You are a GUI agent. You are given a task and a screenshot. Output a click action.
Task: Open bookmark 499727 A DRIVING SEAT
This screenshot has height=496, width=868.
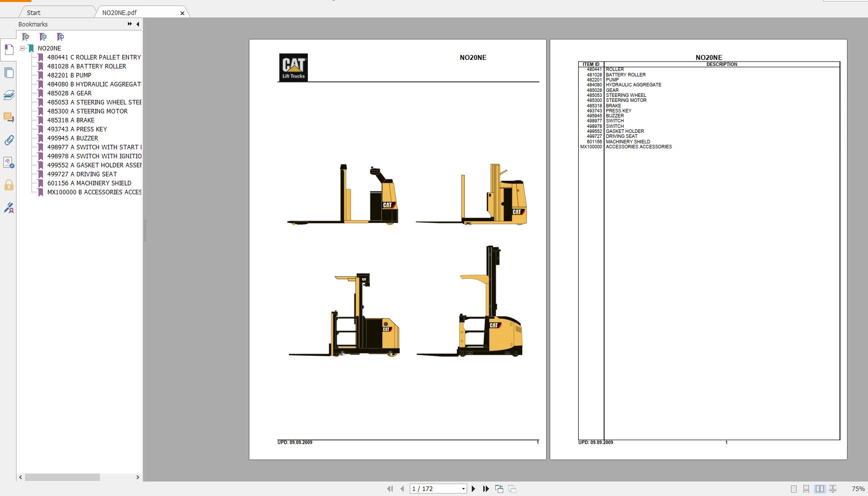(x=82, y=174)
